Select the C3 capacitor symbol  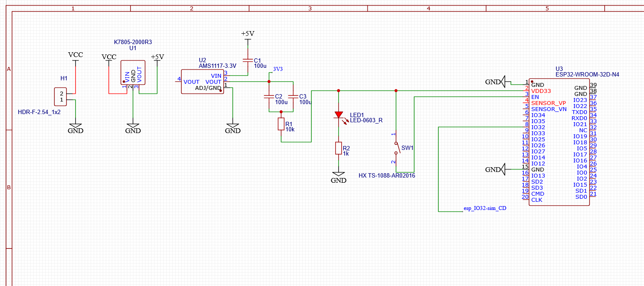[x=293, y=96]
